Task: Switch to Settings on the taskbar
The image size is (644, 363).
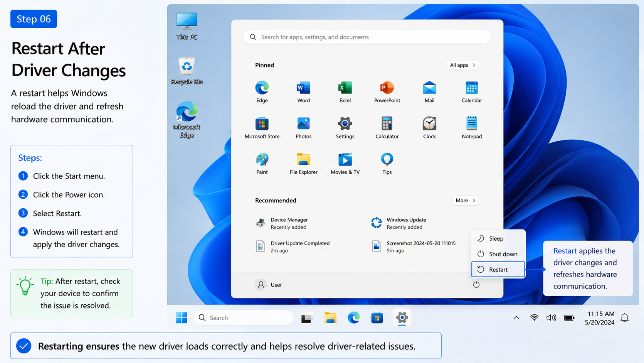Action: coord(402,318)
